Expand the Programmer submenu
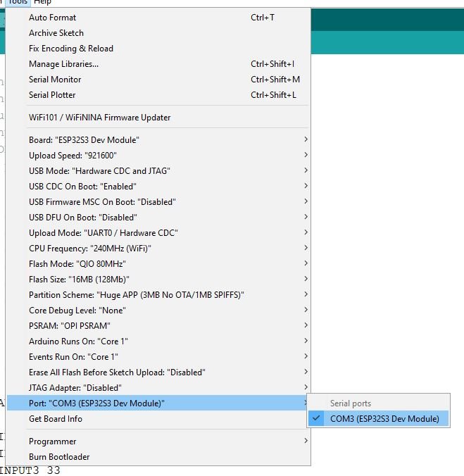Image resolution: width=464 pixels, height=476 pixels. pyautogui.click(x=53, y=441)
